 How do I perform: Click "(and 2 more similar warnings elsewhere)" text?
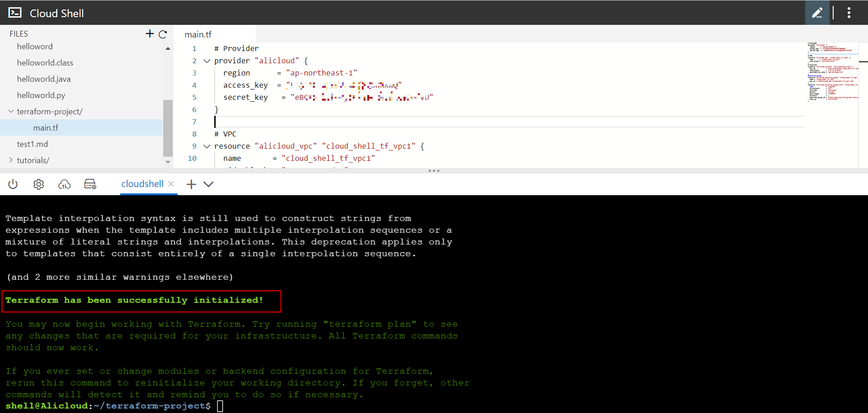pos(120,277)
